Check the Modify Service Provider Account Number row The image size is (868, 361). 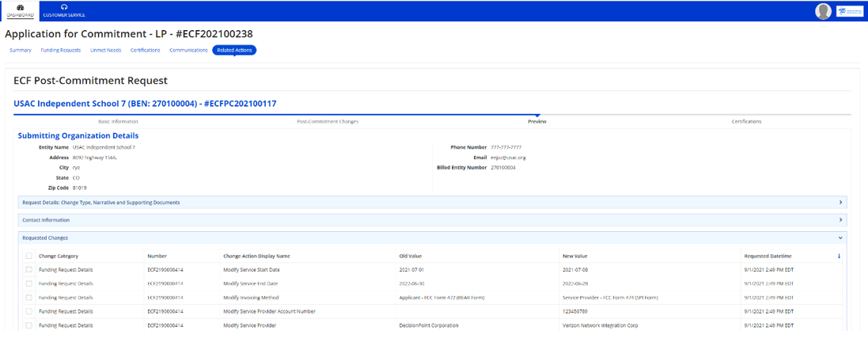coord(28,312)
